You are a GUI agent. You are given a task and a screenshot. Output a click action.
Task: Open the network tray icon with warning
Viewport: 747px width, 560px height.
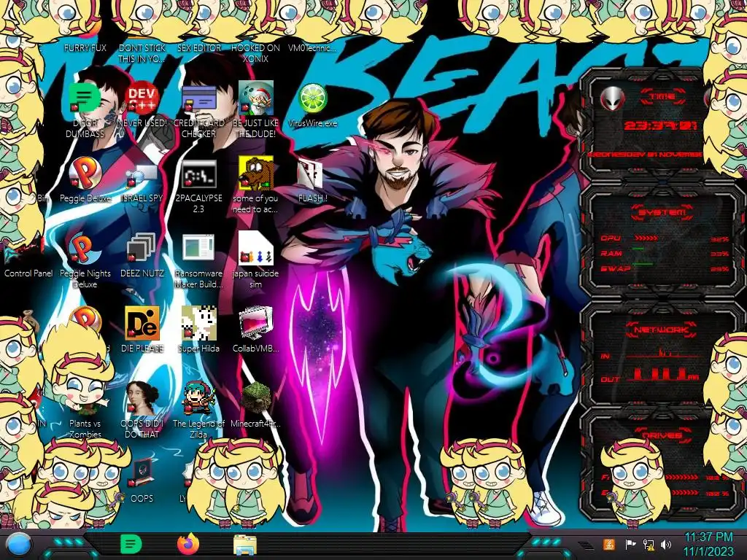click(649, 544)
